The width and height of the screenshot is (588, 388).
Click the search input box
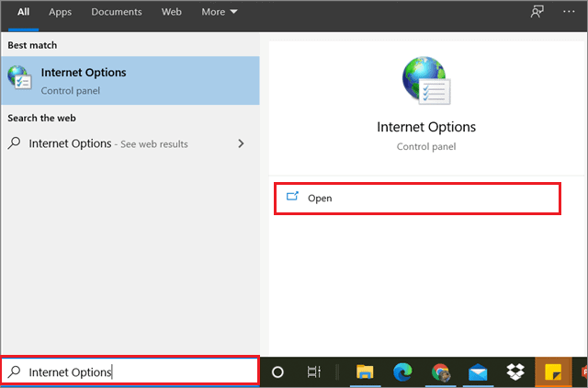pos(130,371)
